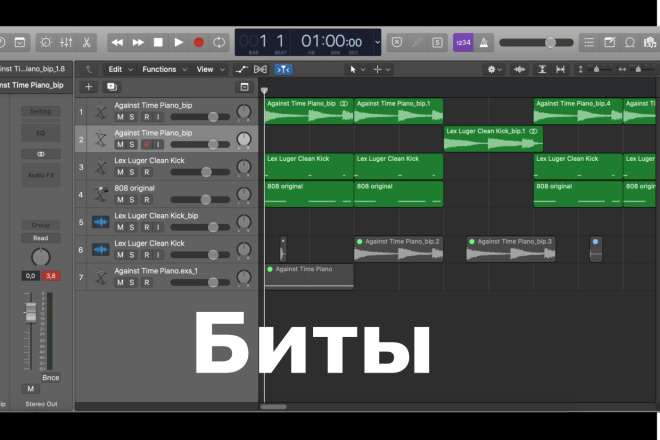This screenshot has width=660, height=440.
Task: Disable record on track 2
Action: [x=146, y=144]
